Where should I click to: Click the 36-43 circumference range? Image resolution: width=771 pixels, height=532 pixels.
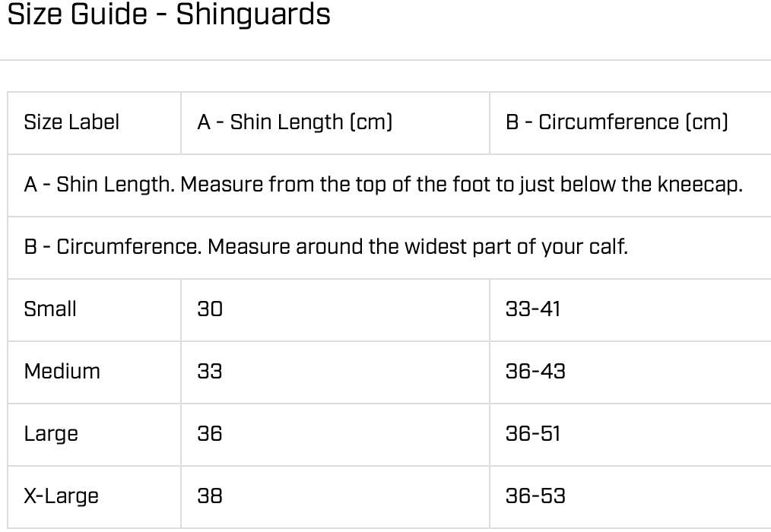(535, 372)
